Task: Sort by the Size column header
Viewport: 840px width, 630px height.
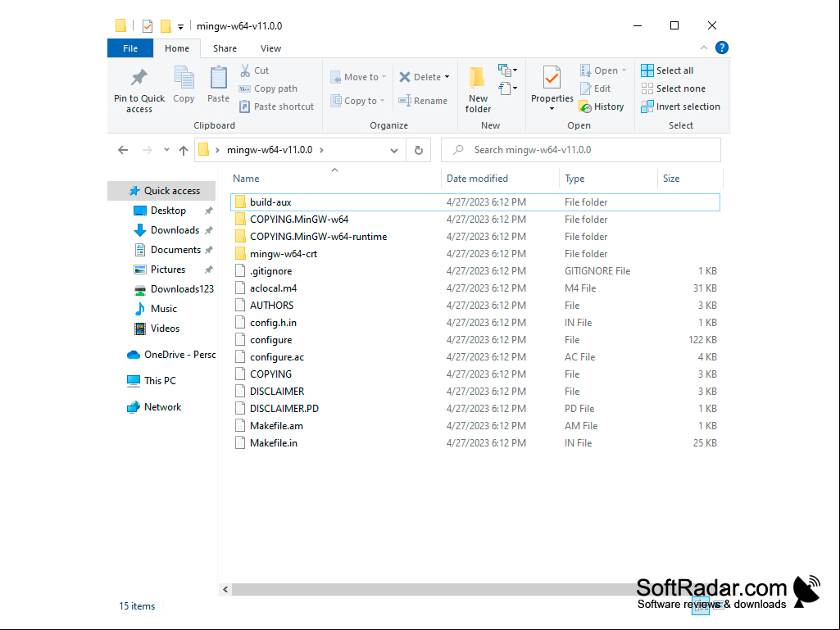Action: pos(690,179)
